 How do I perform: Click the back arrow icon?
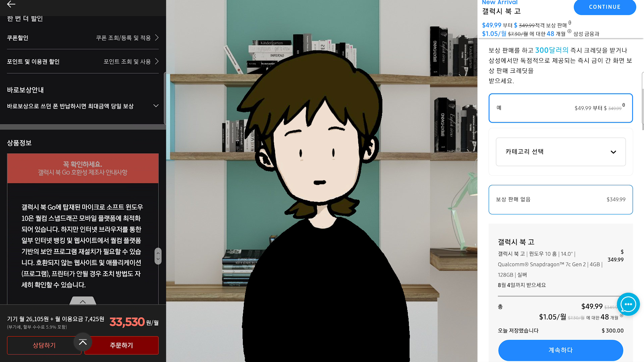(x=11, y=4)
